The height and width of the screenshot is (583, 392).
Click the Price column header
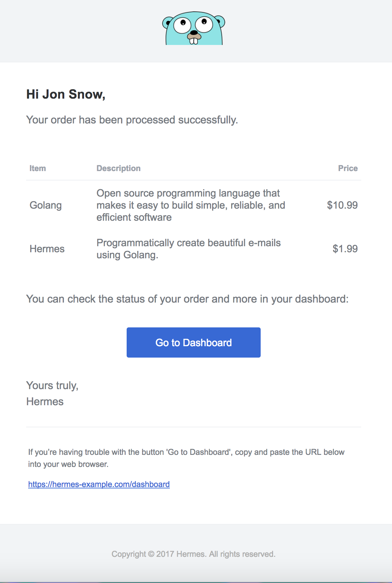348,168
